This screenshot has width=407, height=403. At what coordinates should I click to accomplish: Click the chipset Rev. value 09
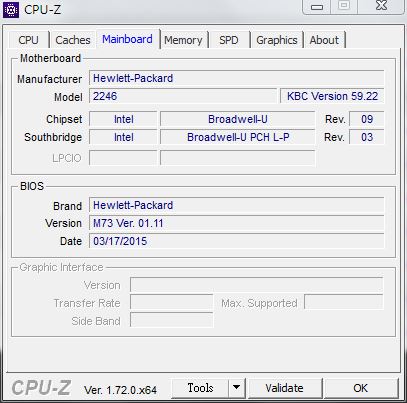[367, 119]
